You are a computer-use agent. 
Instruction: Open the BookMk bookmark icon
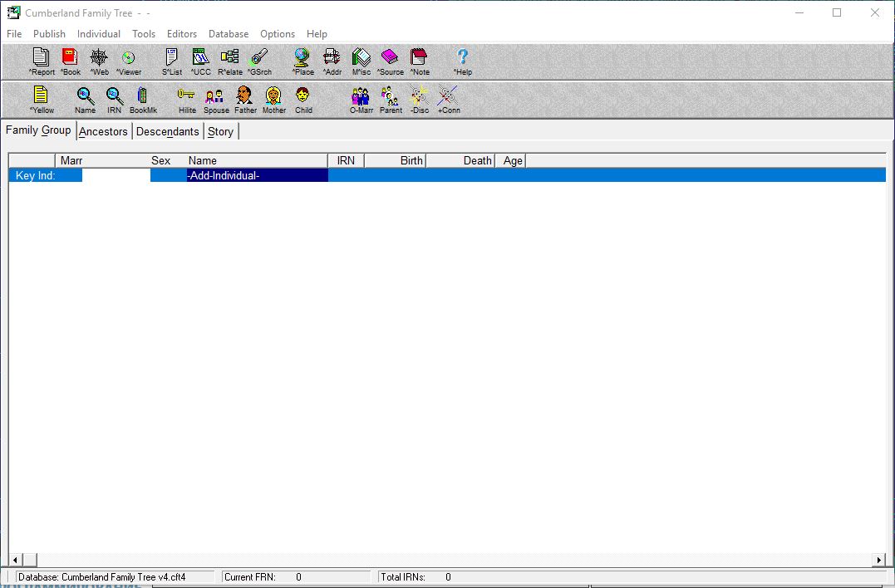(143, 96)
